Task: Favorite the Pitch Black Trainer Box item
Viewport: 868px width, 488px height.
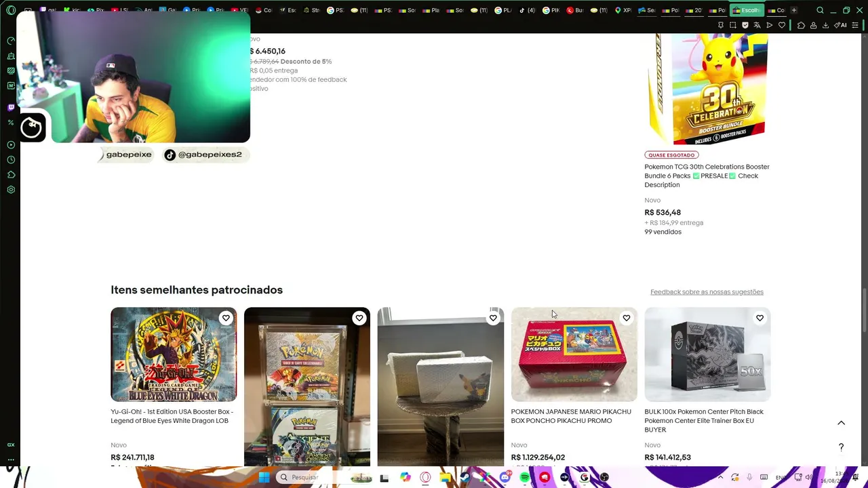Action: pyautogui.click(x=759, y=318)
